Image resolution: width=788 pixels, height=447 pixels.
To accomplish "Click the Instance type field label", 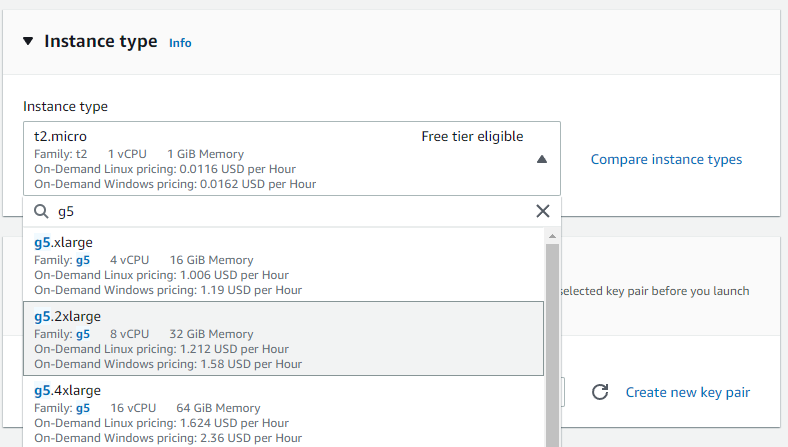I will point(65,107).
